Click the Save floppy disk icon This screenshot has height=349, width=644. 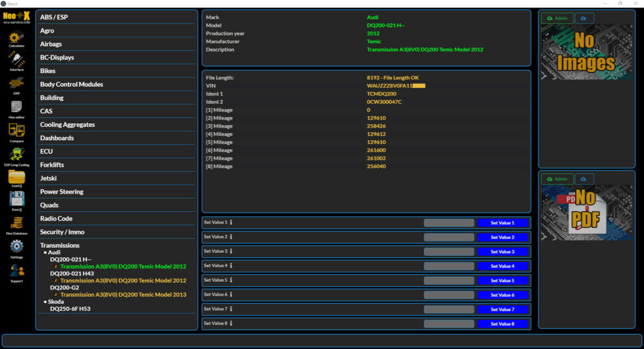tap(17, 201)
